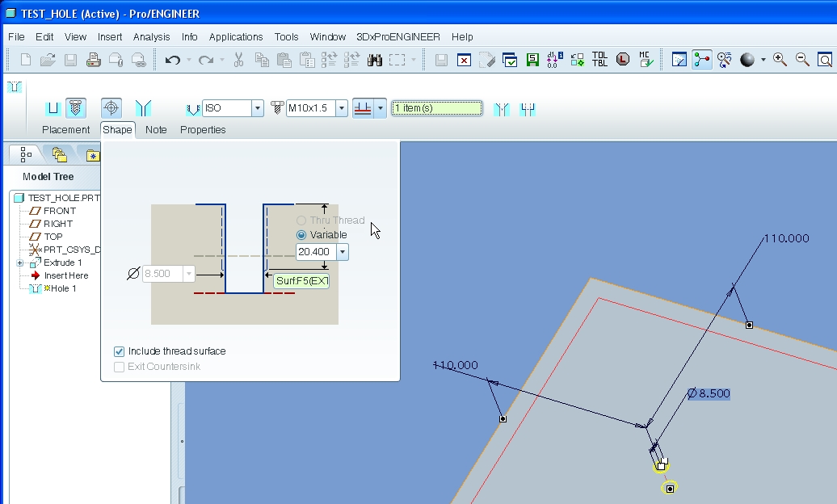Click the close window red X icon
Image resolution: width=837 pixels, height=504 pixels.
coord(464,59)
